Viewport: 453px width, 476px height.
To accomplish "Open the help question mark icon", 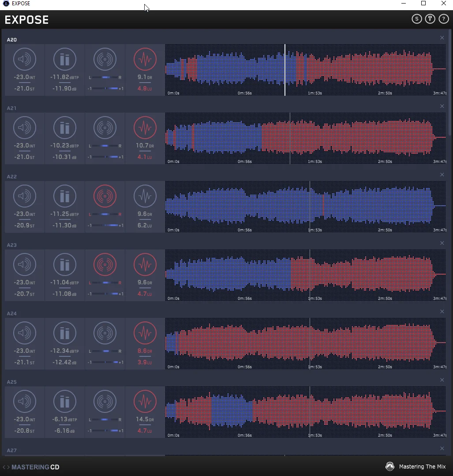I will coord(444,19).
